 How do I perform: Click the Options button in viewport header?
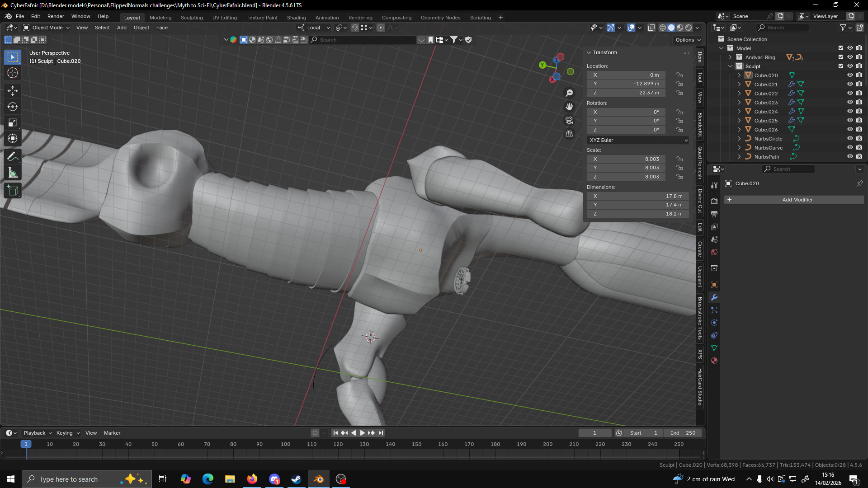pyautogui.click(x=688, y=40)
